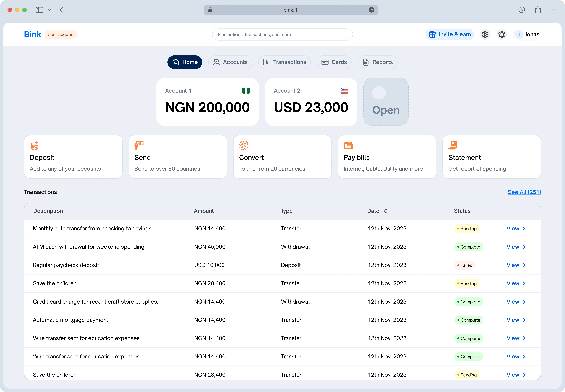Image resolution: width=565 pixels, height=392 pixels.
Task: Click the Convert currencies icon
Action: pos(243,145)
